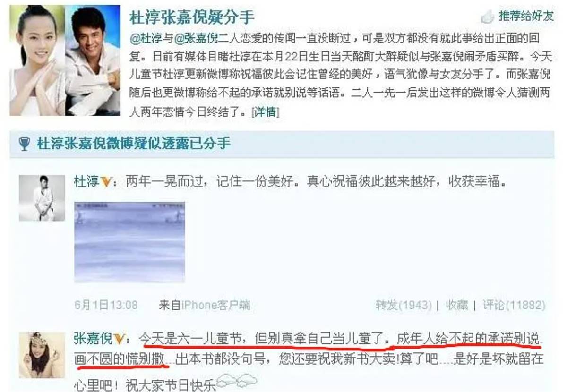Open 杜淳's avatar picture

coord(42,198)
